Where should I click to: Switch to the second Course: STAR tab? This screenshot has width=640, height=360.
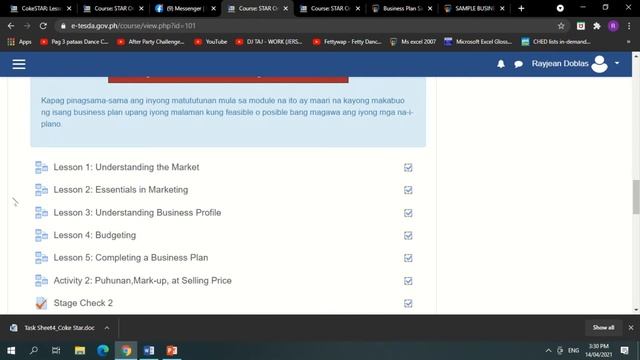click(257, 9)
